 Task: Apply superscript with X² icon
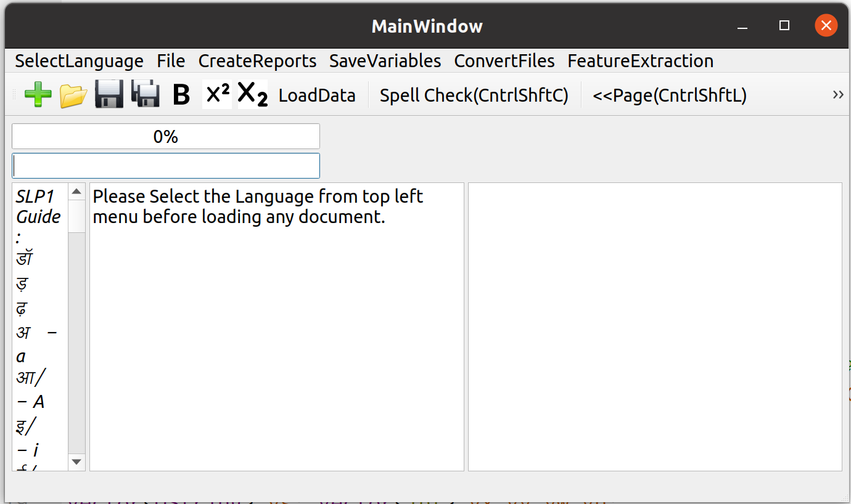coord(217,95)
